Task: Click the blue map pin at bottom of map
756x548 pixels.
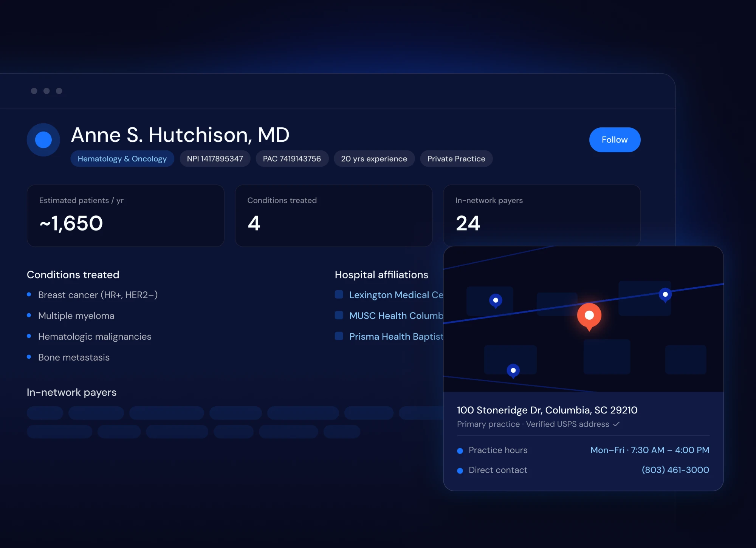Action: [513, 371]
